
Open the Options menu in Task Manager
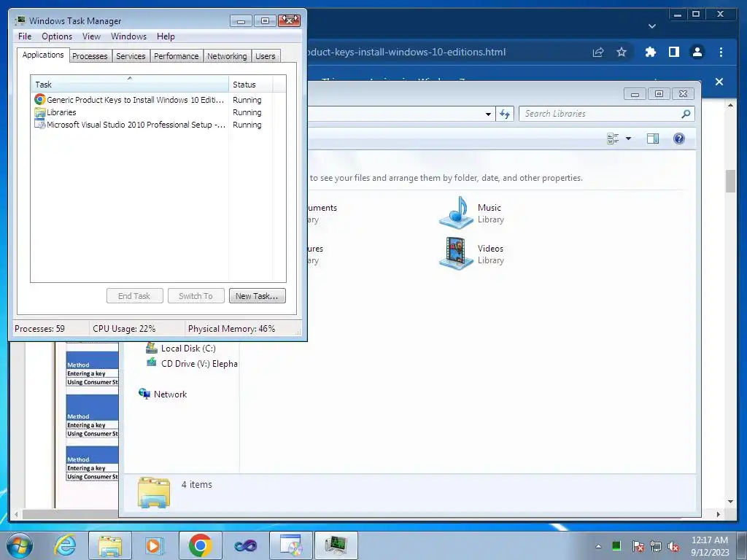tap(57, 36)
